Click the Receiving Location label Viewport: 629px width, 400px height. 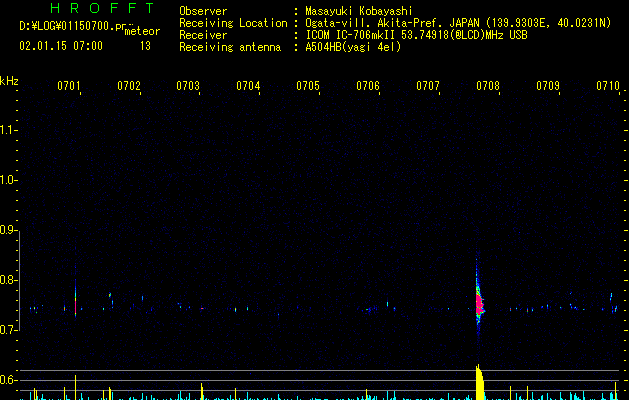pos(233,23)
